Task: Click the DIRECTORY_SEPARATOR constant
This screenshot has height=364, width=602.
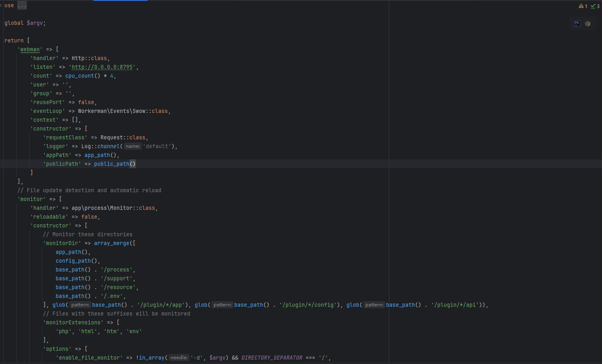Action: tap(272, 358)
